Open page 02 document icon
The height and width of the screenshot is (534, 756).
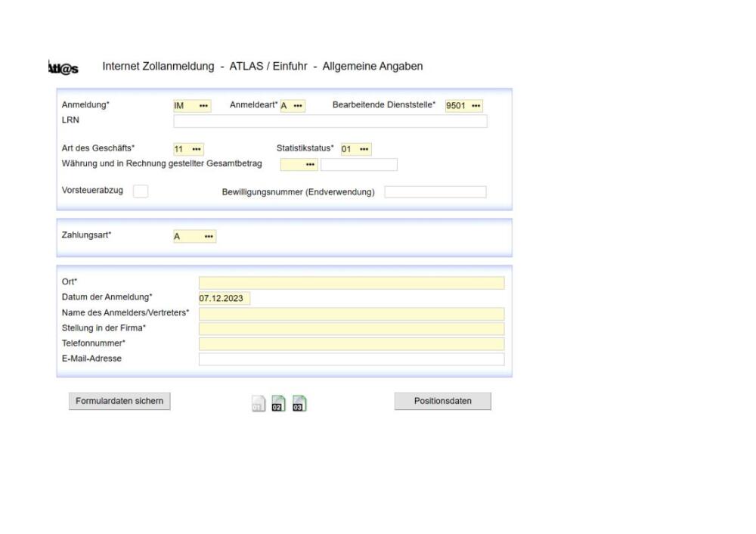(x=278, y=403)
